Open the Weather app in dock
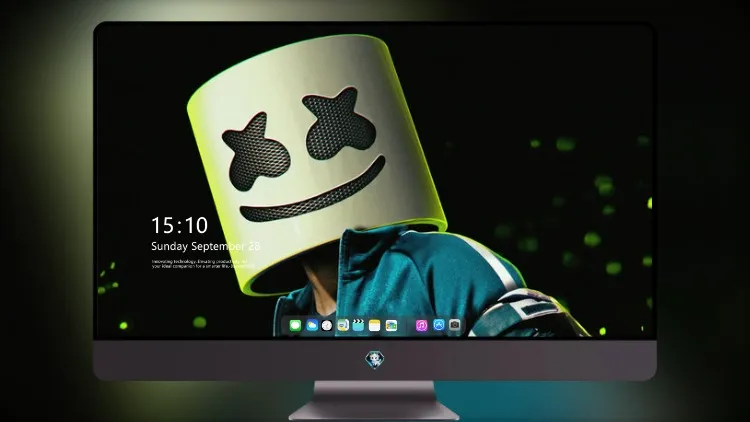 pos(311,325)
